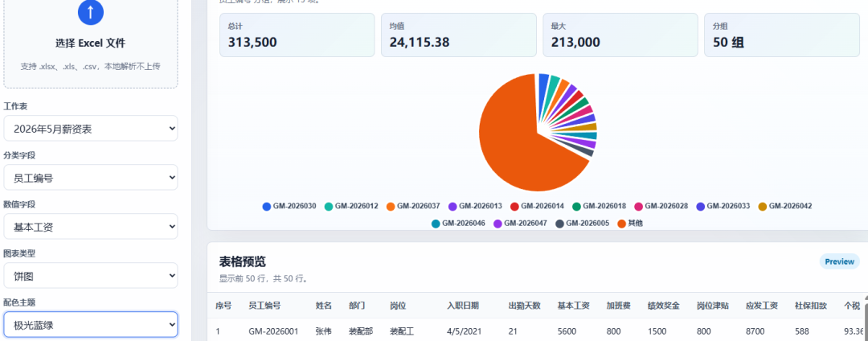Toggle legend entry GM-2026046
Image resolution: width=868 pixels, height=341 pixels.
(x=459, y=224)
